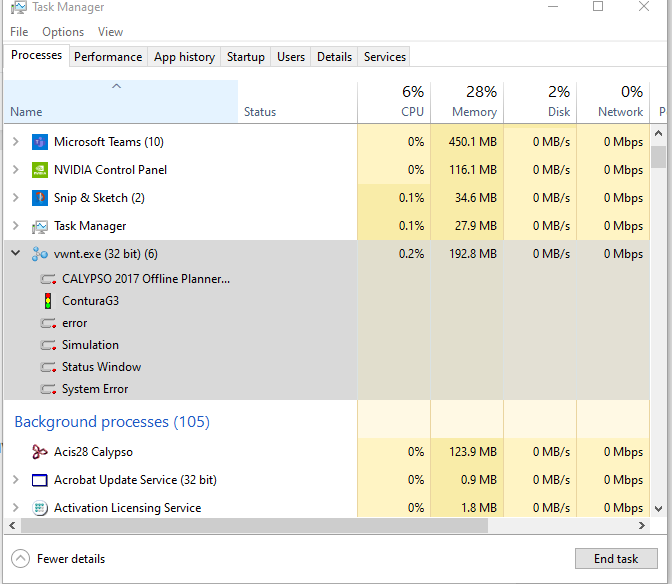Select the CALYPSO 2017 Offline Planner entry

pos(146,279)
